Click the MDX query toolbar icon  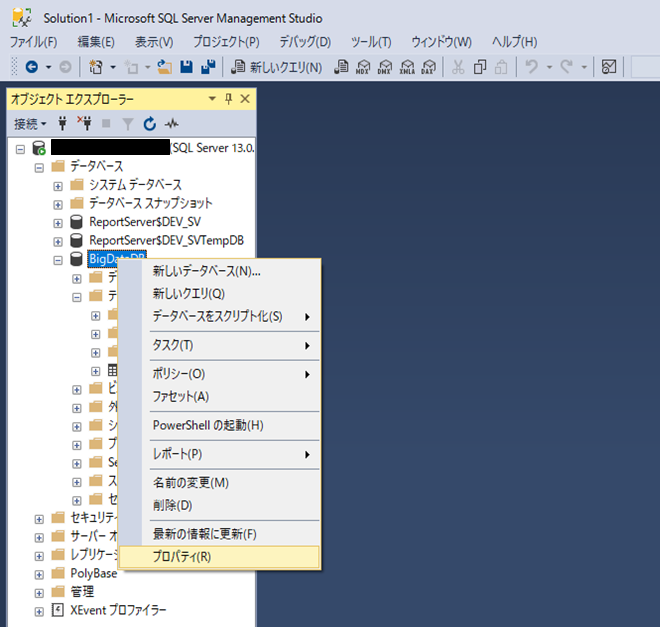pos(363,67)
